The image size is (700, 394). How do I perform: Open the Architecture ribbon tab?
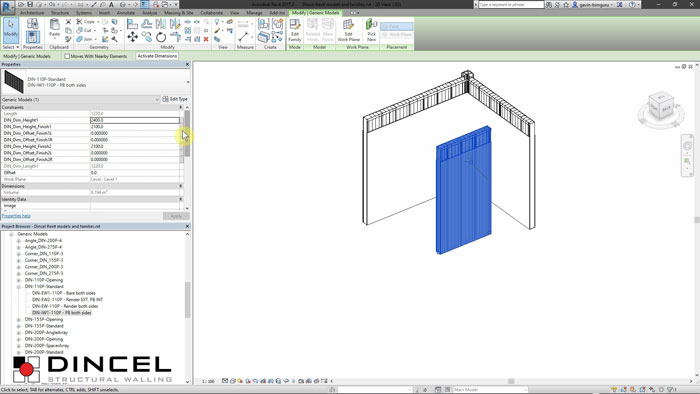click(x=32, y=13)
